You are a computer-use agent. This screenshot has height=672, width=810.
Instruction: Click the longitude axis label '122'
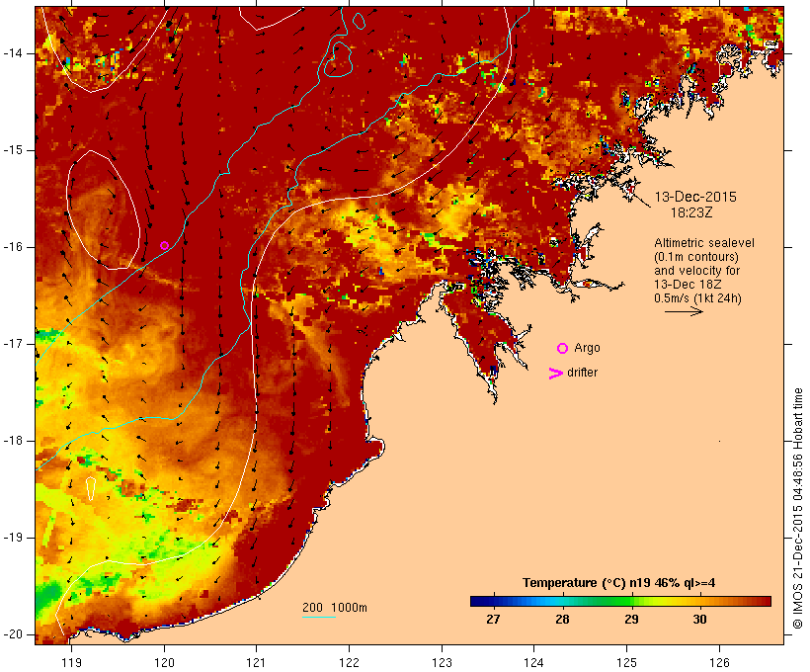point(350,663)
